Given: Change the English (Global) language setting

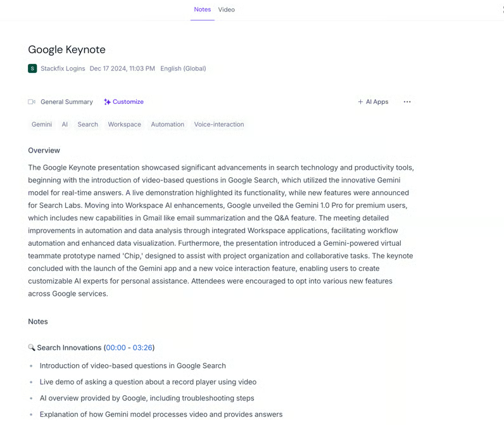Looking at the screenshot, I should coord(183,68).
